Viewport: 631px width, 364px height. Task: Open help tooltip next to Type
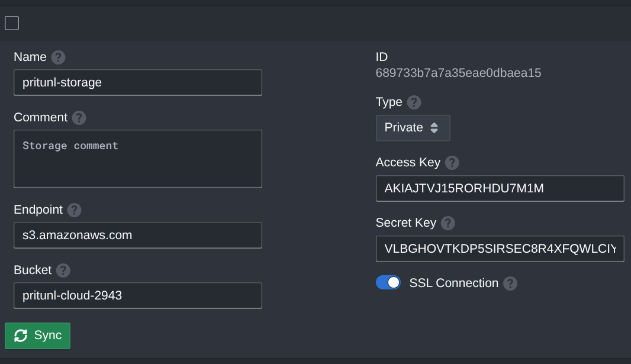point(414,102)
